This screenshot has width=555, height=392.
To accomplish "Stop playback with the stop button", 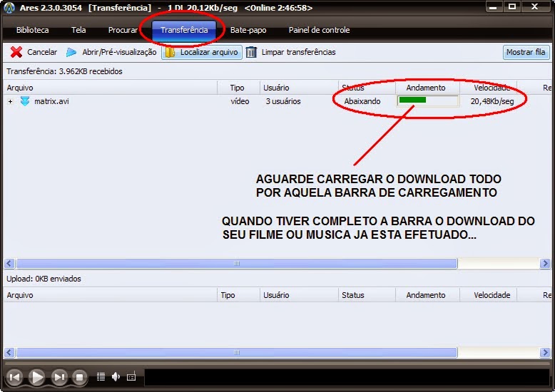I will (x=80, y=377).
